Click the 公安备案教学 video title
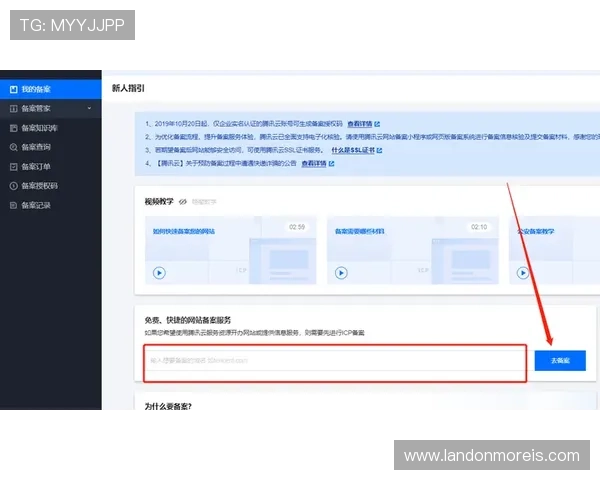600x480 pixels. 536,232
